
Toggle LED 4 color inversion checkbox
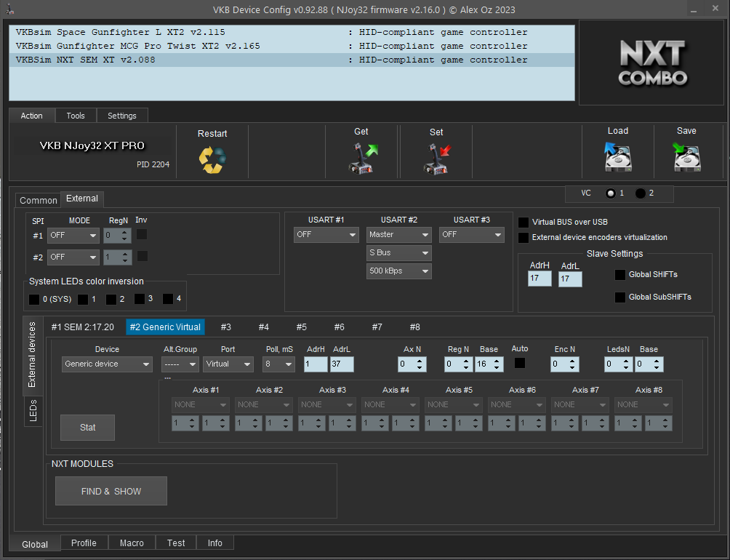point(168,299)
